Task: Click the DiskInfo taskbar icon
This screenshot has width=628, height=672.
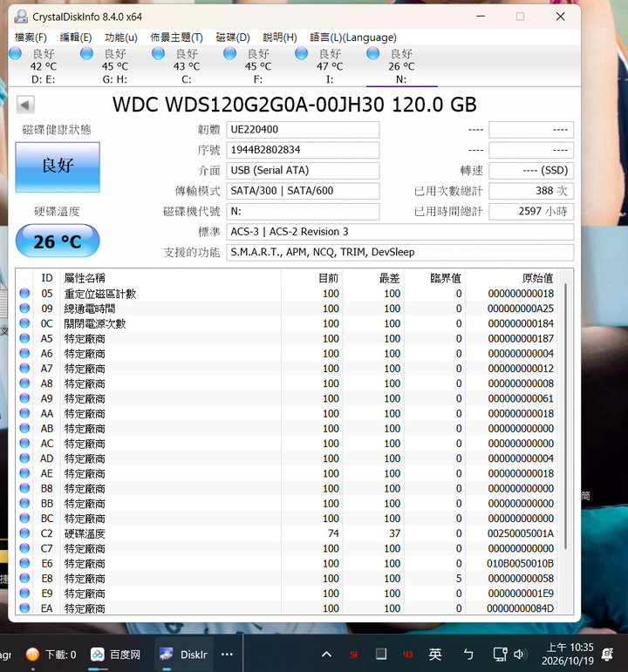Action: [166, 655]
